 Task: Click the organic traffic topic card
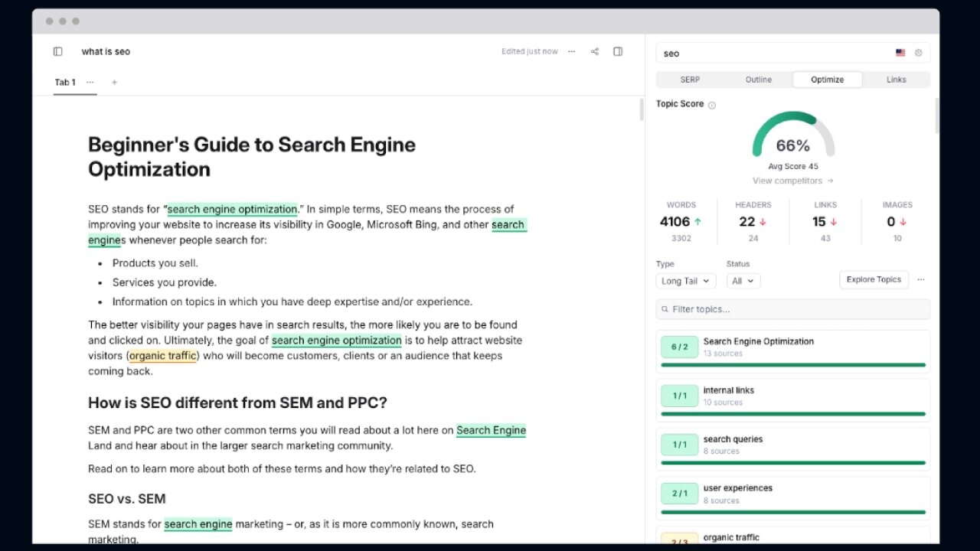(793, 534)
